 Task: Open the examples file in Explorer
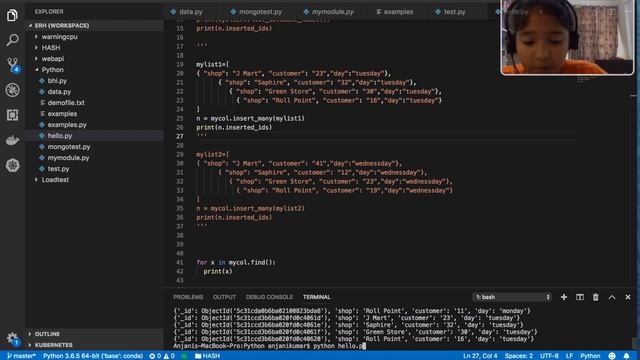click(62, 114)
